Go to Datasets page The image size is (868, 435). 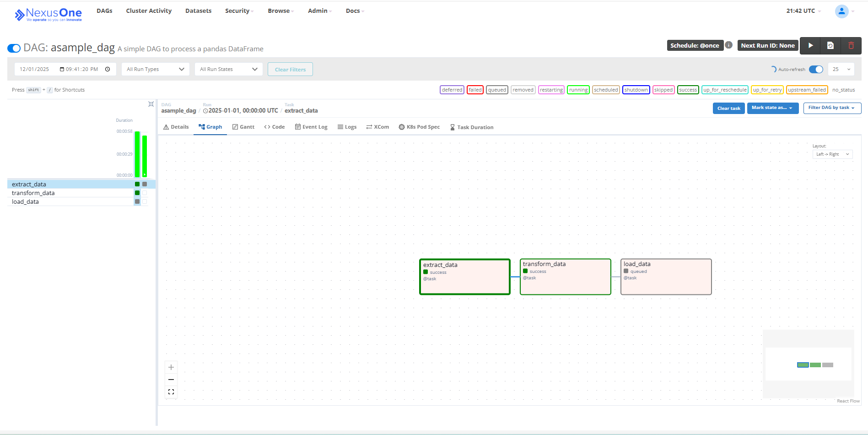coord(198,11)
